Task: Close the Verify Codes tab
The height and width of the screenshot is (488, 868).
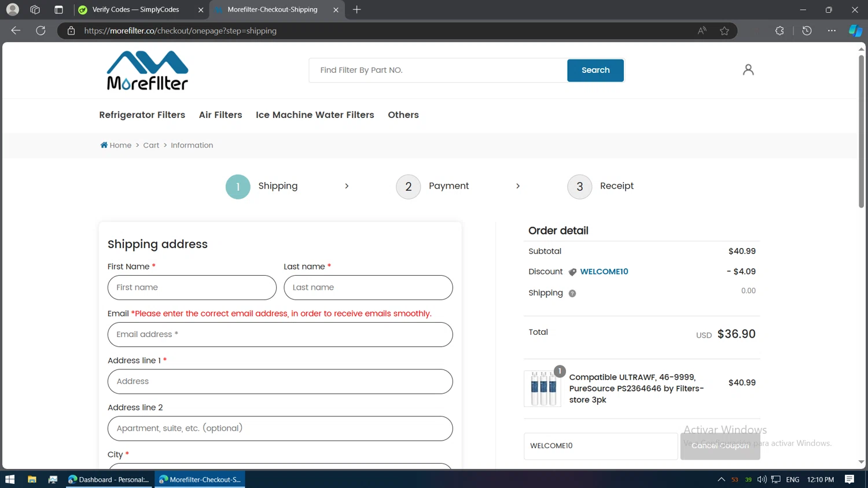Action: coord(201,10)
